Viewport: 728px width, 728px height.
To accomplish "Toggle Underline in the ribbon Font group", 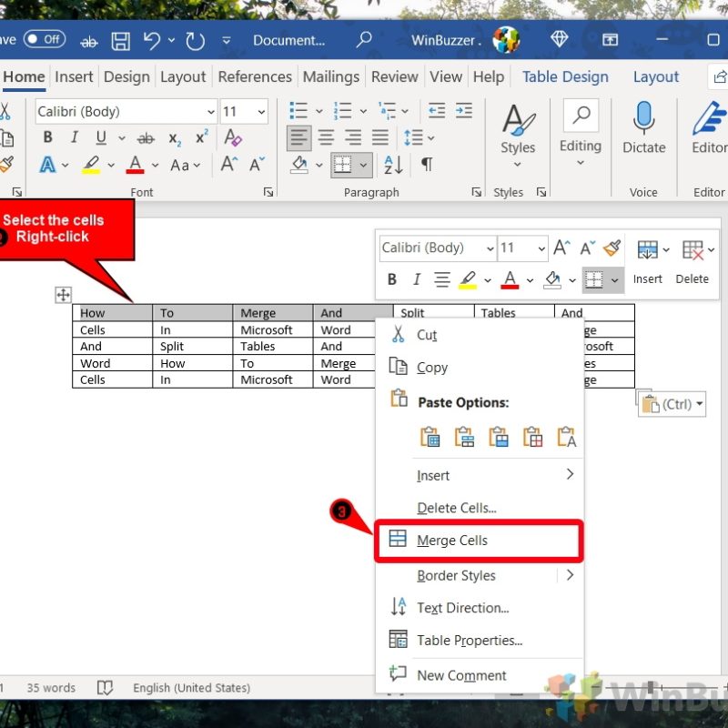I will tap(101, 137).
